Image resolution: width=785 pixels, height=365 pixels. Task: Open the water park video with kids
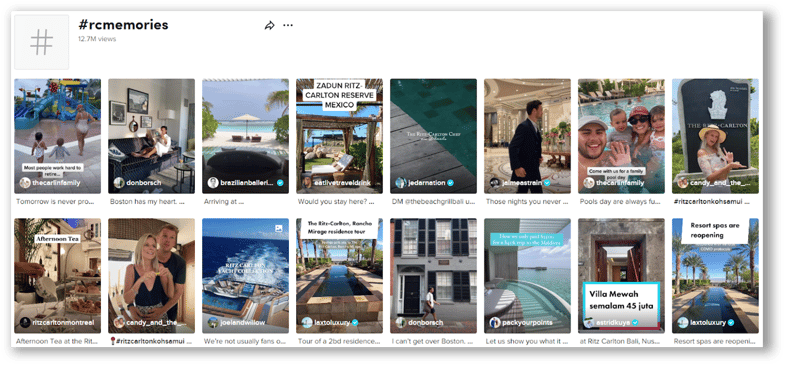coord(58,136)
